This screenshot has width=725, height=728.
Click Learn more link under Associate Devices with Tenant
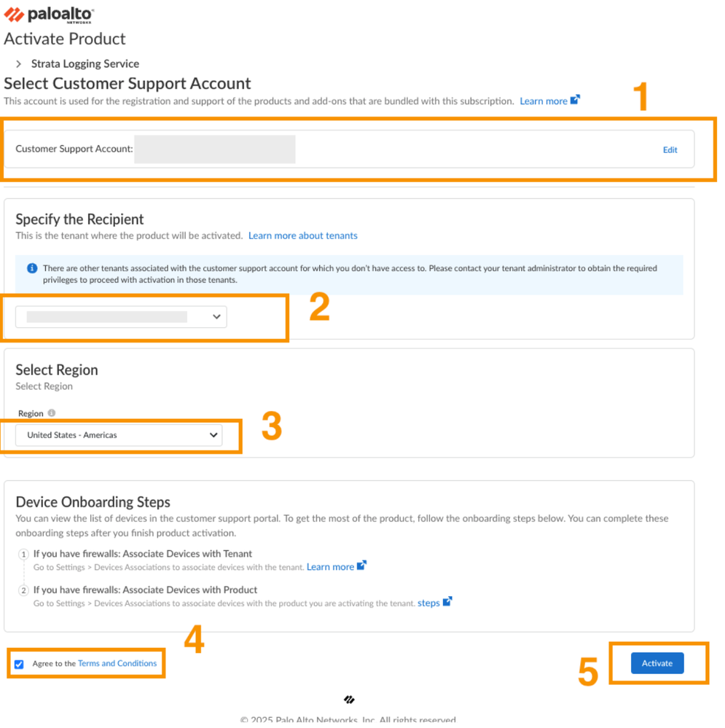330,567
